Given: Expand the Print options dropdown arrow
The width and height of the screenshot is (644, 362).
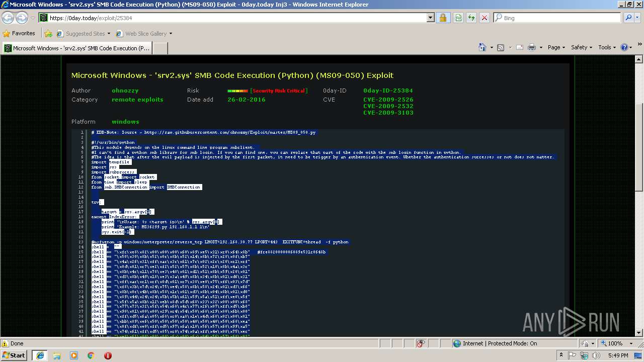Looking at the screenshot, I should (541, 47).
